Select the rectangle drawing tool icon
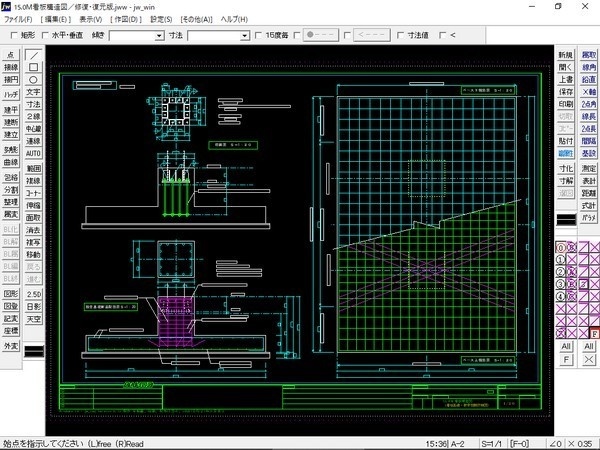The height and width of the screenshot is (450, 600). click(x=33, y=67)
